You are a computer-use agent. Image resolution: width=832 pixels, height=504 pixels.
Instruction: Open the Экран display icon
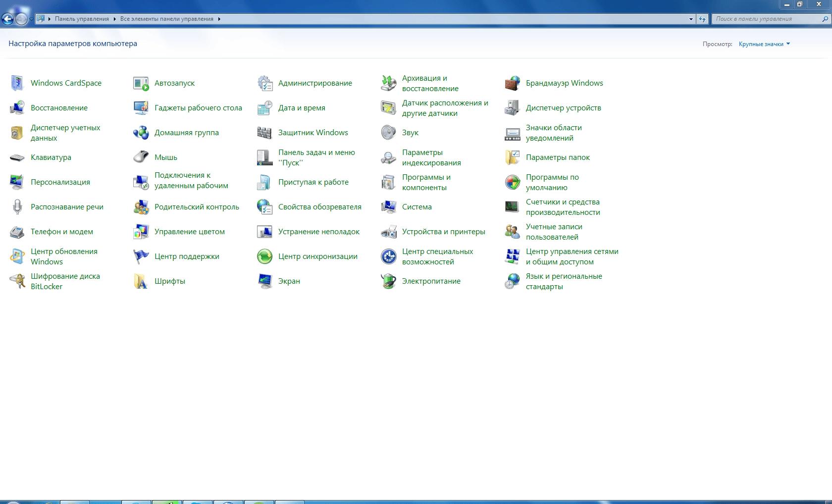(x=265, y=281)
